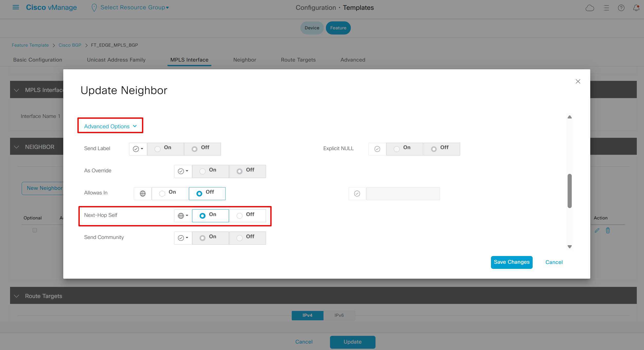Viewport: 644px width, 350px height.
Task: Open the help question mark icon
Action: pyautogui.click(x=621, y=8)
